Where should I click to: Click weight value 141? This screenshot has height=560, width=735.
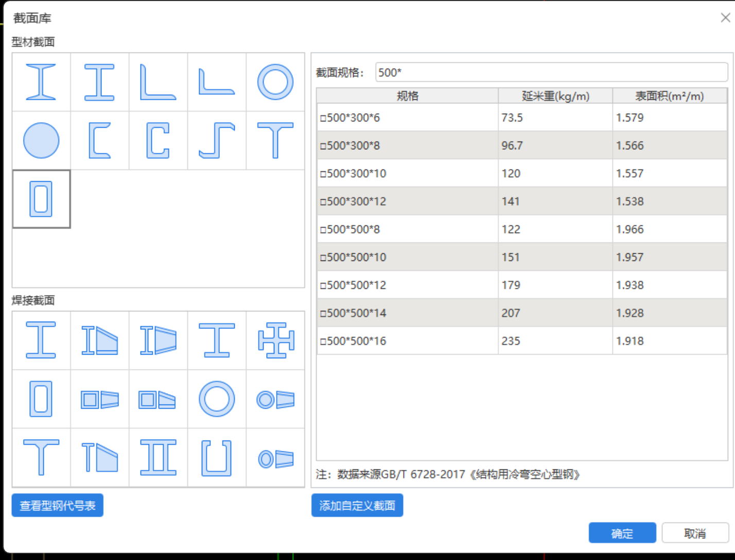click(x=511, y=201)
